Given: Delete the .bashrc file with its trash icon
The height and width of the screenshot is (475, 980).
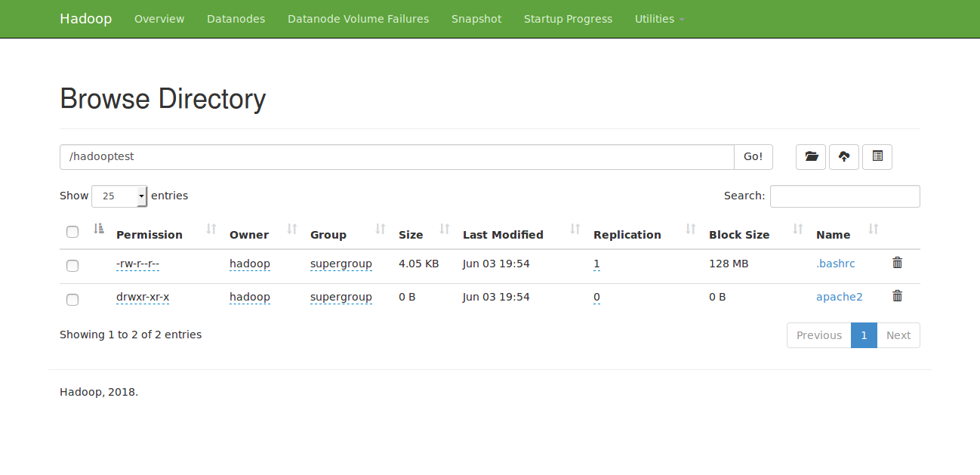Looking at the screenshot, I should click(x=897, y=263).
